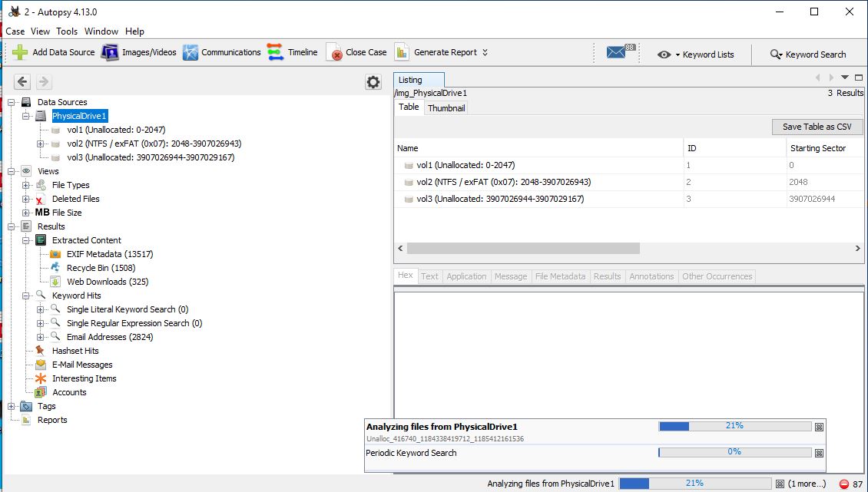
Task: Maximize the Listing panel window
Action: pos(859,78)
